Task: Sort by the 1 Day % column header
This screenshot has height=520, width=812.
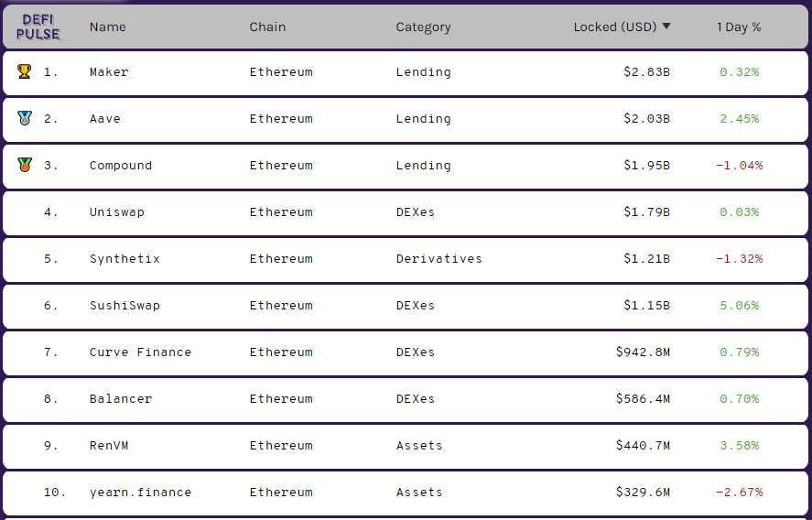Action: click(739, 27)
